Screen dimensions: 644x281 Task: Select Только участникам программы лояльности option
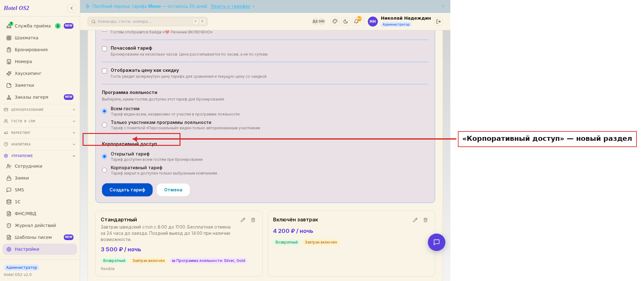click(104, 125)
